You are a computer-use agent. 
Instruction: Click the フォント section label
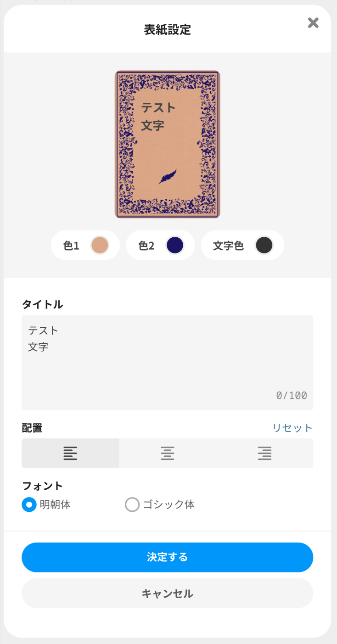[43, 486]
